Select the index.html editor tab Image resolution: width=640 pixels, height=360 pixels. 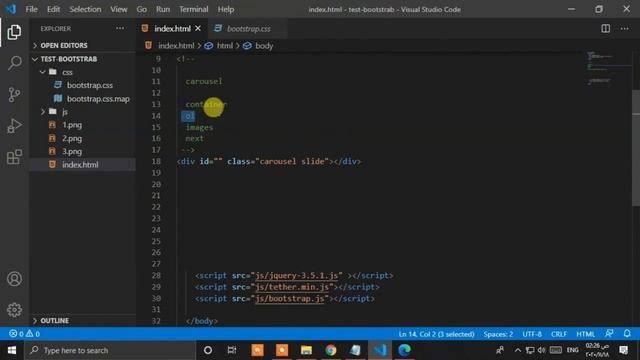[x=172, y=29]
